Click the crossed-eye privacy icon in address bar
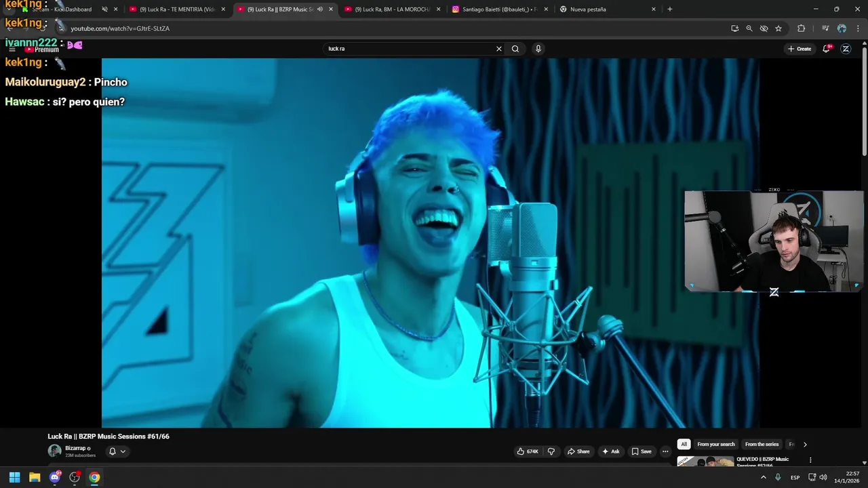 [764, 28]
